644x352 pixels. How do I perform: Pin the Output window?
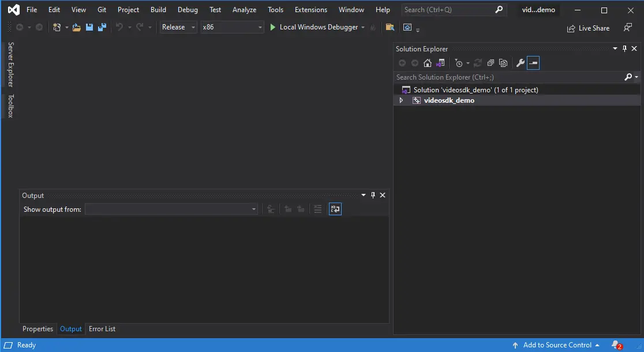click(373, 195)
